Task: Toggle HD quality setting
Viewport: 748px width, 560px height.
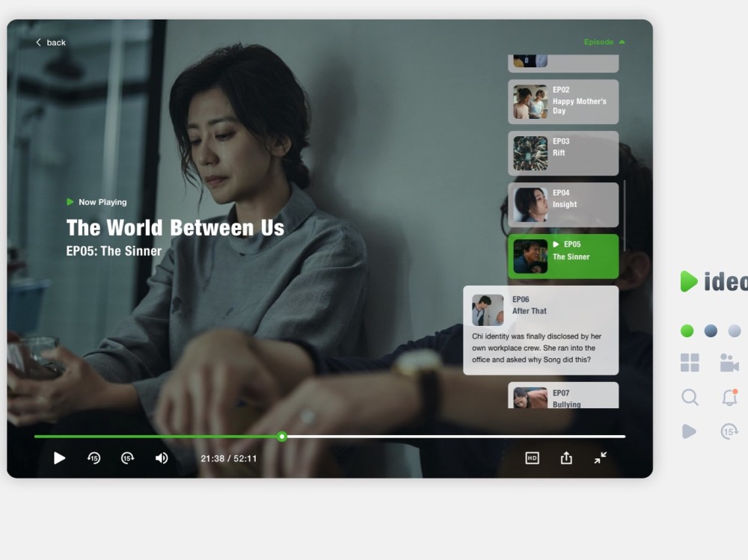Action: click(532, 458)
